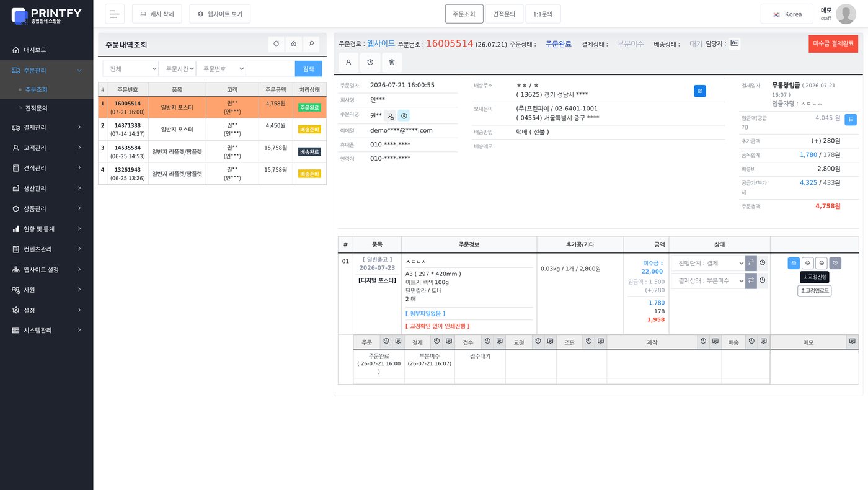This screenshot has width=868, height=490.
Task: Open the 주문시간 sort dropdown
Action: tap(177, 69)
